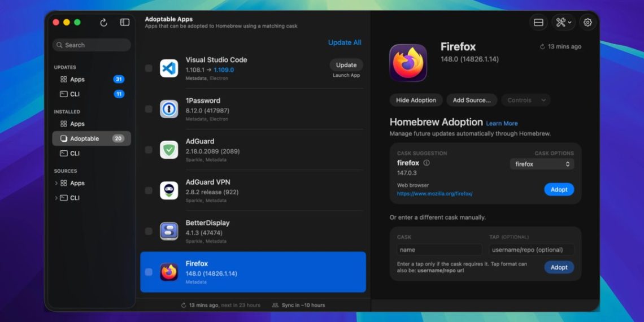Open Updates CLI section in sidebar

tap(75, 94)
